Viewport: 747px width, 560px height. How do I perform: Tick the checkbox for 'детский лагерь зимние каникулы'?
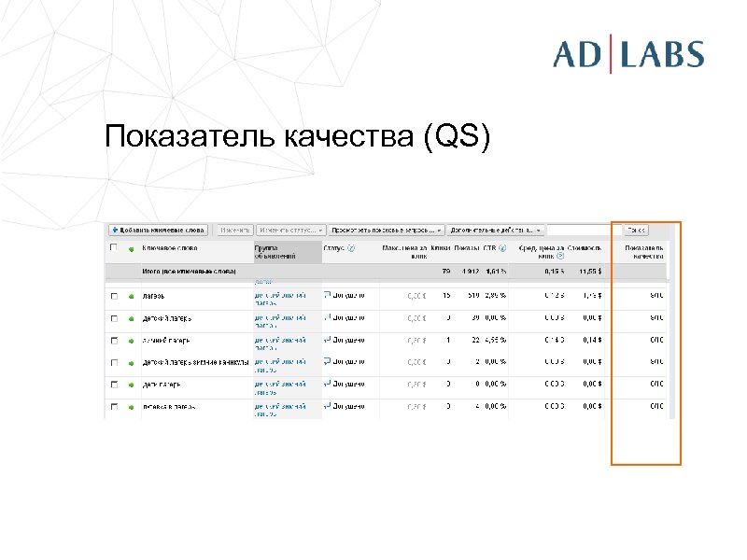113,361
